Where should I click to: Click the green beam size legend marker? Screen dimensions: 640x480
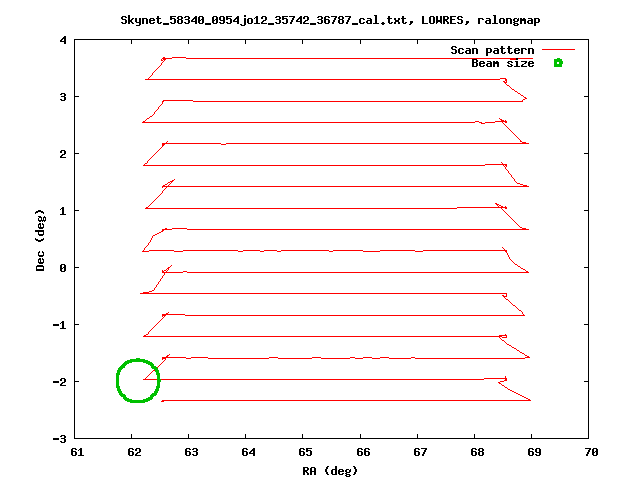(558, 63)
